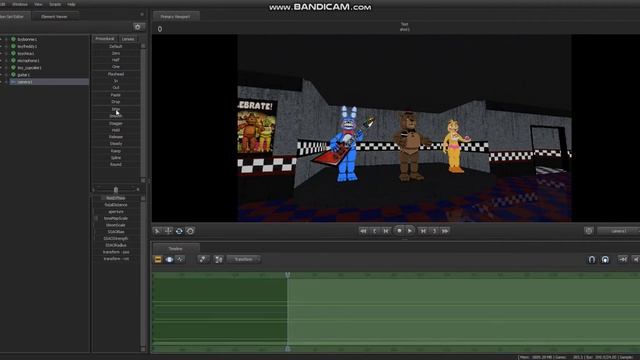The image size is (640, 360).
Task: Select the transform - pos control
Action: 116,252
